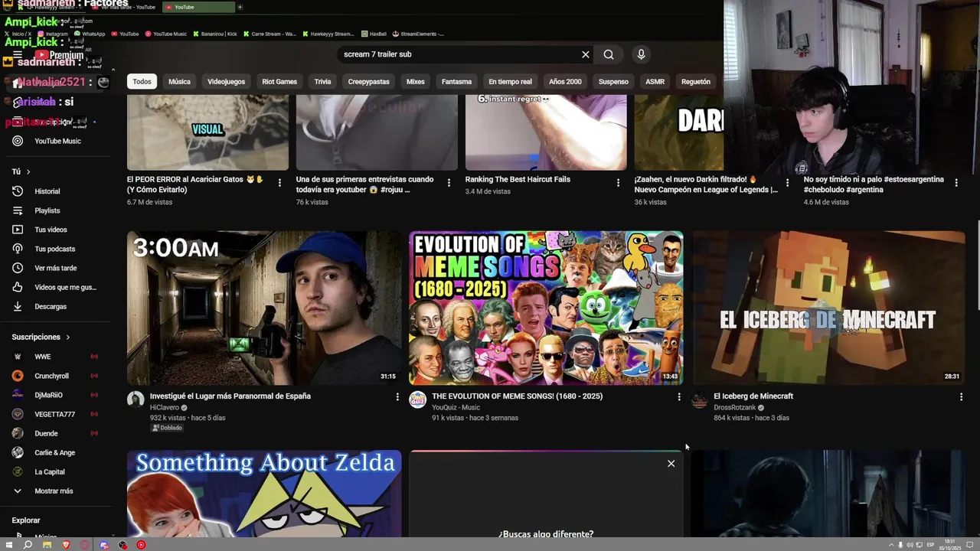This screenshot has height=551, width=980.
Task: Filter by Riot Games chip
Action: tap(279, 81)
